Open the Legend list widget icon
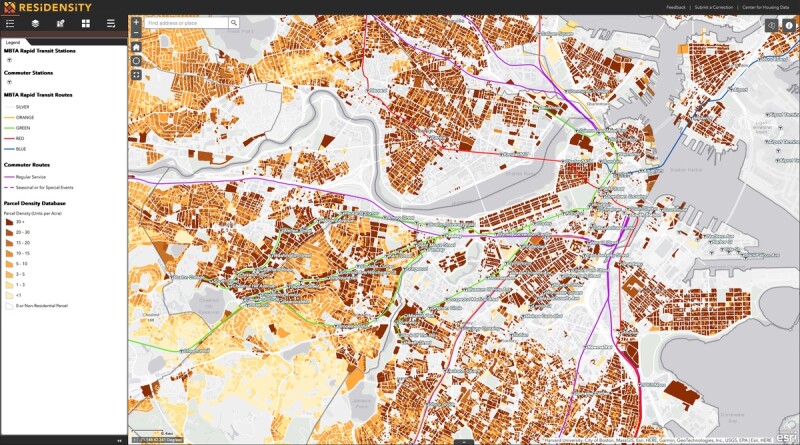The image size is (800, 445). (10, 23)
